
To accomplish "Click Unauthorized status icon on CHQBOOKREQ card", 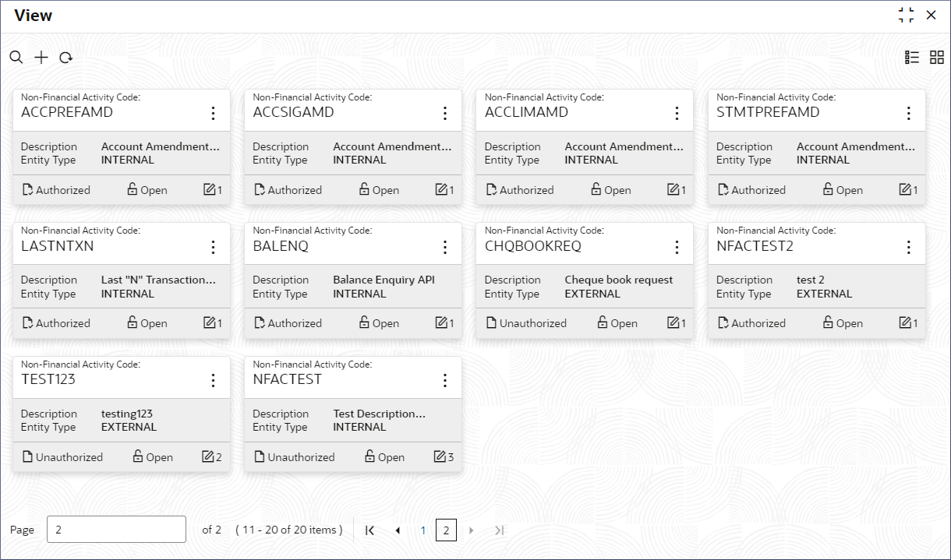I will [491, 322].
